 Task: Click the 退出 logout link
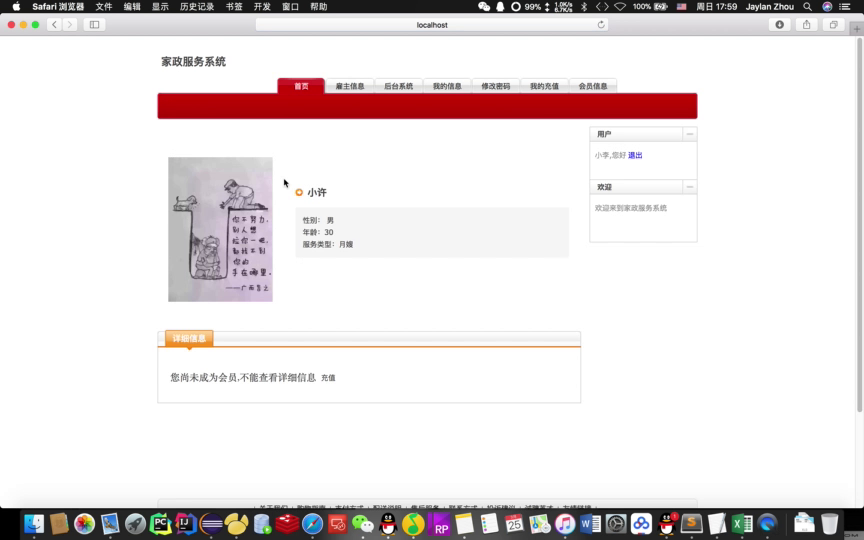[x=635, y=155]
